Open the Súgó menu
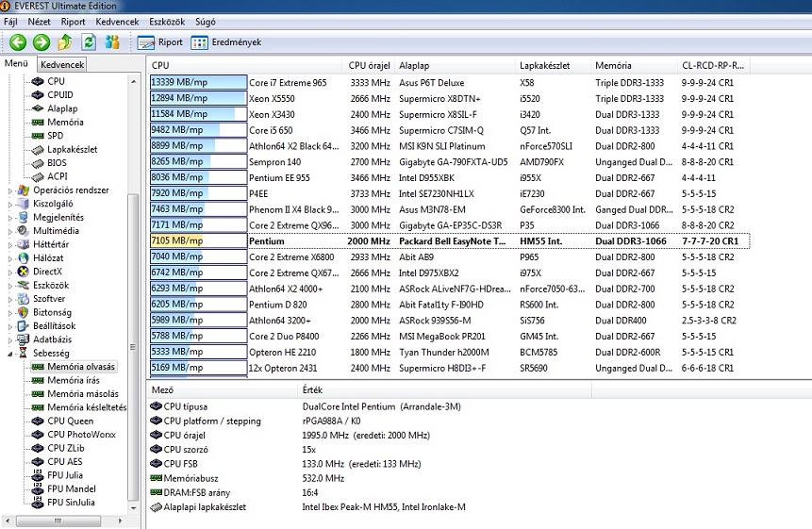The image size is (812, 529). click(205, 22)
